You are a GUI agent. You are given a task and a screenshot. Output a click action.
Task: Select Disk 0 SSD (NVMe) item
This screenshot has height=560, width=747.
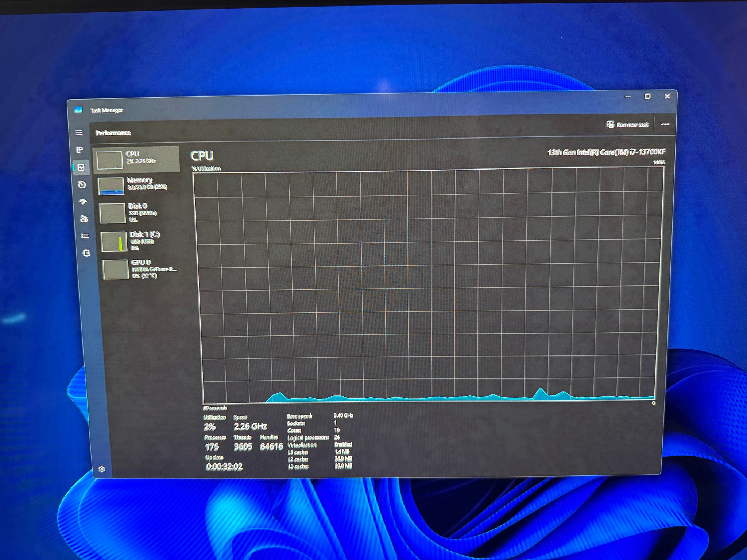click(x=139, y=213)
